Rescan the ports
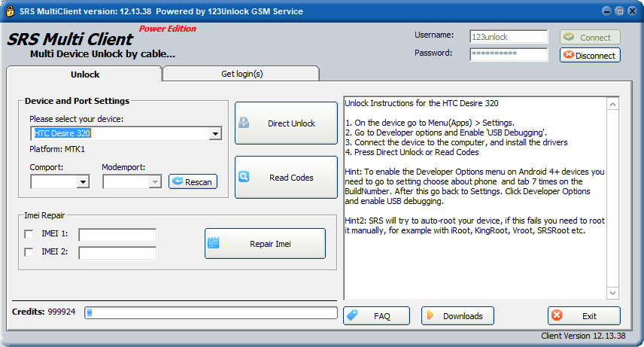This screenshot has height=347, width=644. [193, 181]
